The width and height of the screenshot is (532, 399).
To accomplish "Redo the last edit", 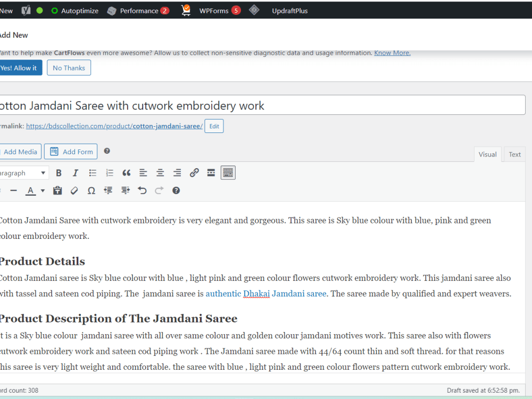I will pyautogui.click(x=159, y=190).
